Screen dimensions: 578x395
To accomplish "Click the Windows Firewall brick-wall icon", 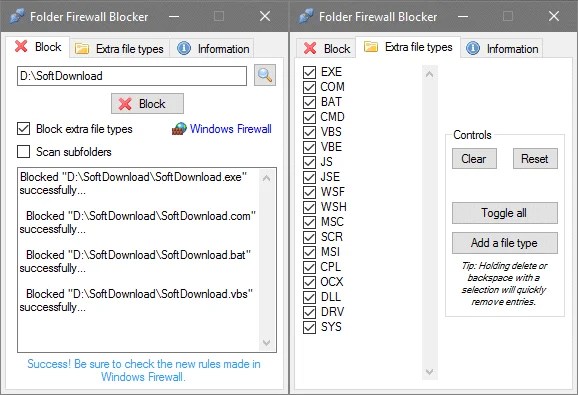I will click(x=180, y=129).
